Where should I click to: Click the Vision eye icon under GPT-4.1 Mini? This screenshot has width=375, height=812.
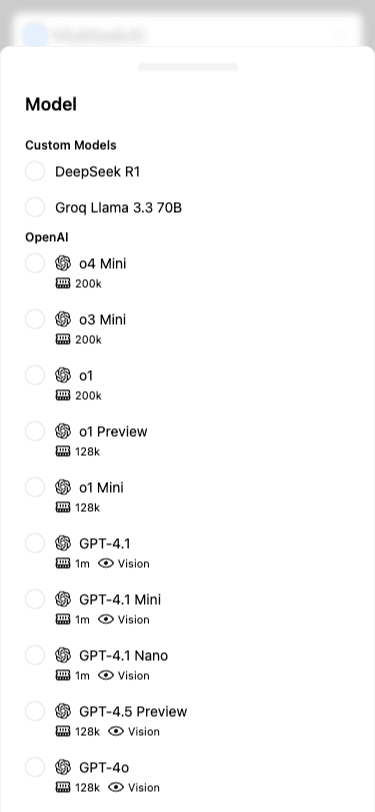pyautogui.click(x=106, y=619)
